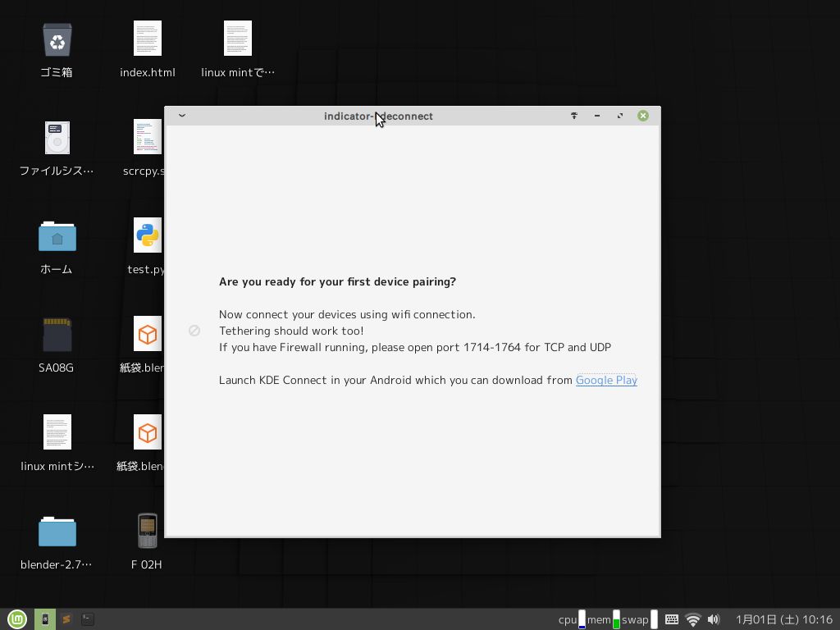Screen dimensions: 840x630
Task: Select the ホーム home folder icon
Action: pyautogui.click(x=57, y=236)
